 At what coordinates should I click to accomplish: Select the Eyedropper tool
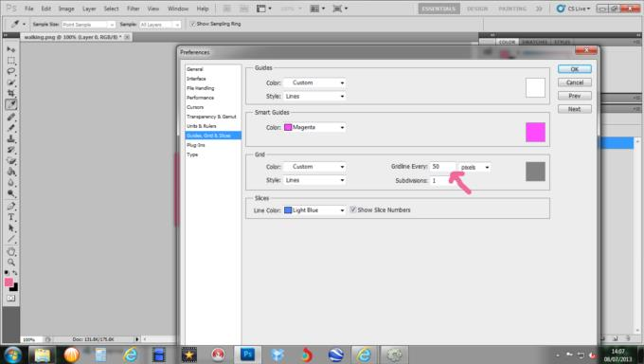click(11, 104)
